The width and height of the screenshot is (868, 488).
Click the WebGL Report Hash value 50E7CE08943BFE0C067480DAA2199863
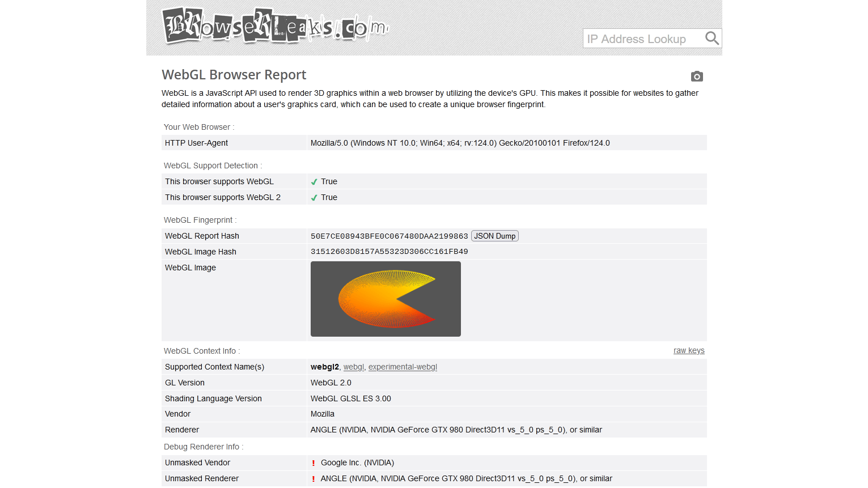pos(389,236)
